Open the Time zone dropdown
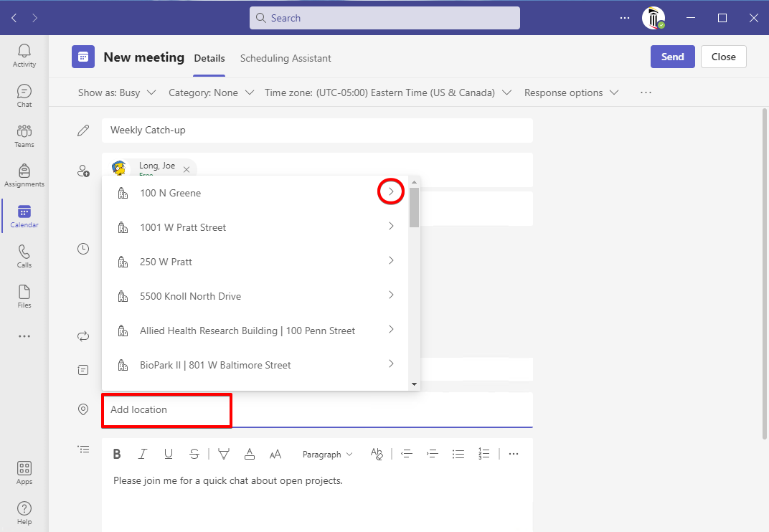Viewport: 769px width, 532px height. click(387, 92)
